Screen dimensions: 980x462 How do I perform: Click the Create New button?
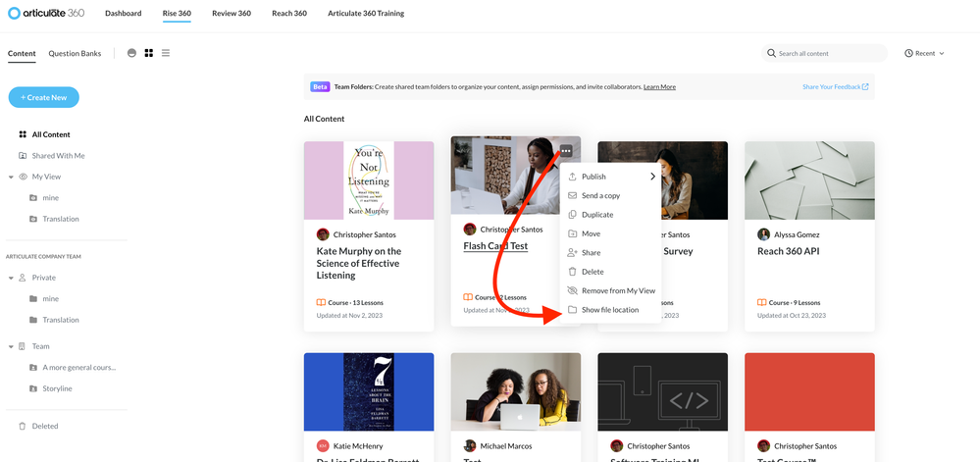44,97
